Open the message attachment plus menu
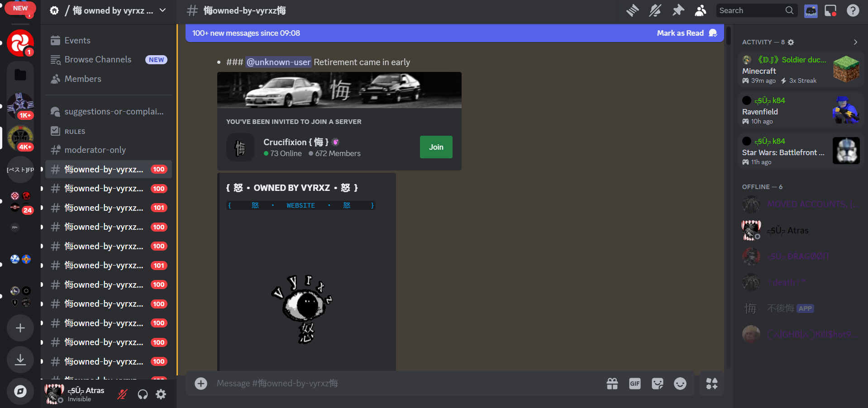This screenshot has width=868, height=408. pos(201,384)
